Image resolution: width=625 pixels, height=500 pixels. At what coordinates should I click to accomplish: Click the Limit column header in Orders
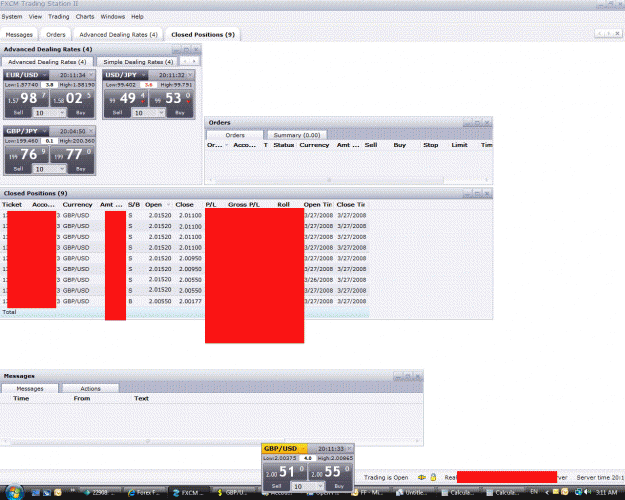pyautogui.click(x=459, y=145)
